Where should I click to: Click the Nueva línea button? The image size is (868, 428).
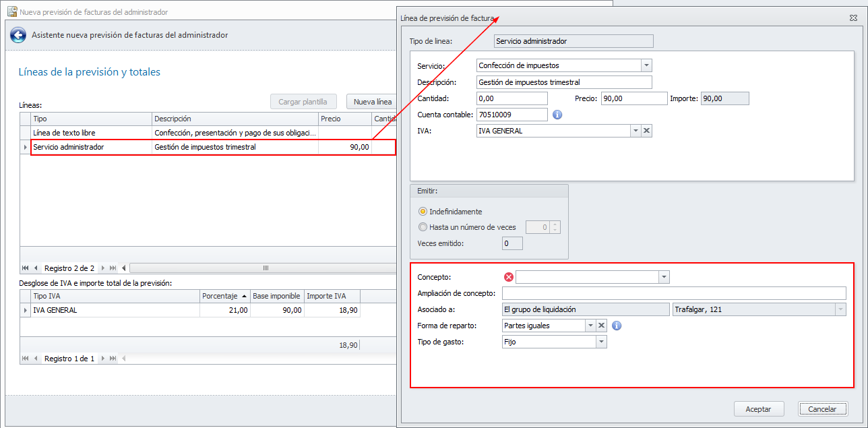[x=373, y=102]
